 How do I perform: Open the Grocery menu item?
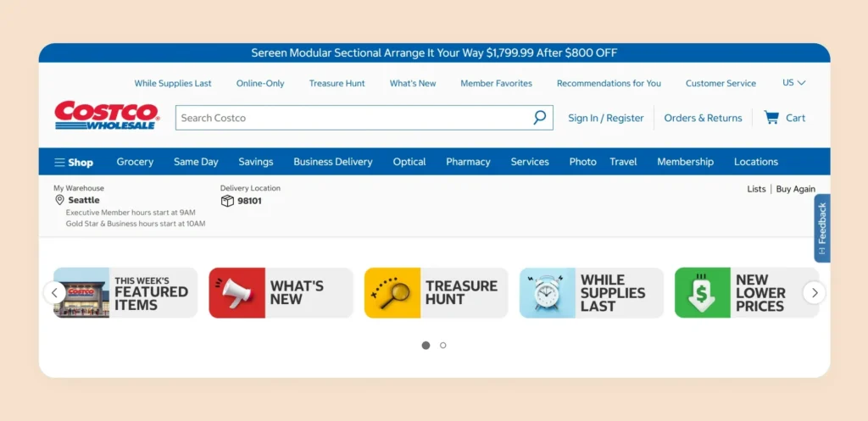(135, 162)
